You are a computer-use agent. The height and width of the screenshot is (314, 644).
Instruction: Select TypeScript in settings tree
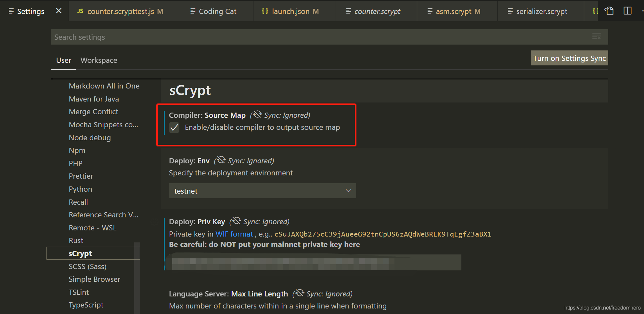[x=86, y=305]
